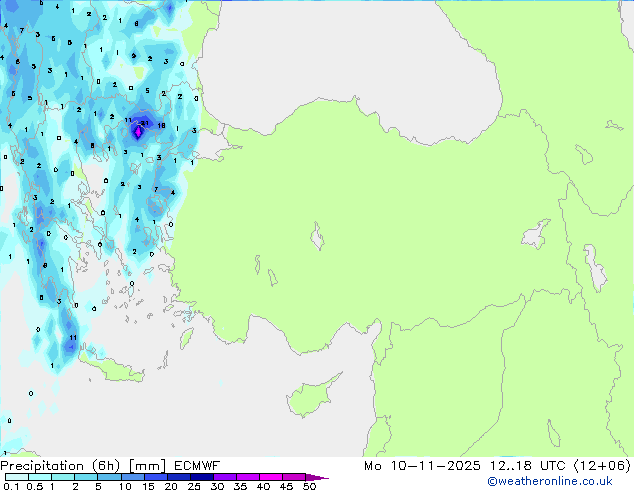Select the 5–10 mm legend swatch
The height and width of the screenshot is (490, 634).
(109, 477)
